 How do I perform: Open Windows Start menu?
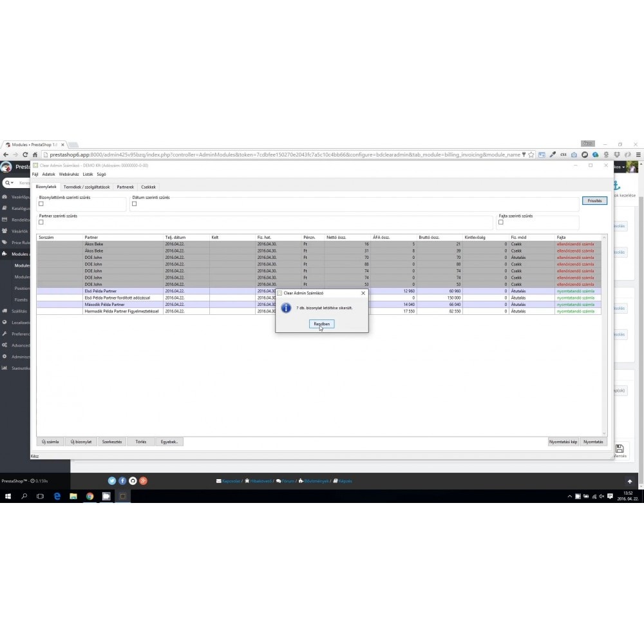(8, 496)
